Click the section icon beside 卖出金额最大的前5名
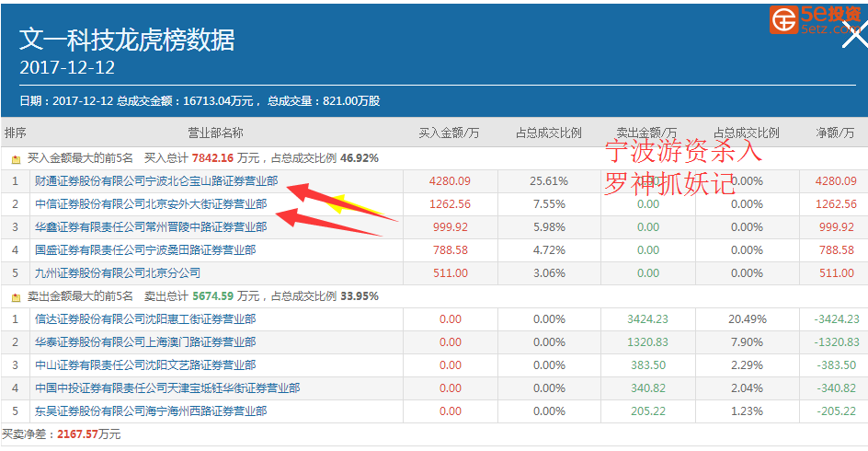Viewport: 868px width, 451px height. tap(16, 297)
